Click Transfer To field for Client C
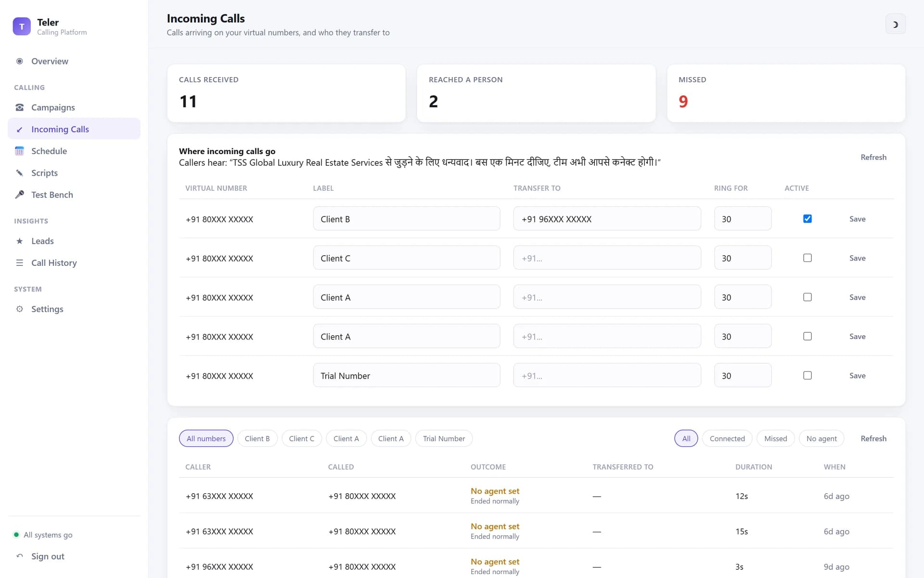Image resolution: width=924 pixels, height=578 pixels. pos(607,258)
